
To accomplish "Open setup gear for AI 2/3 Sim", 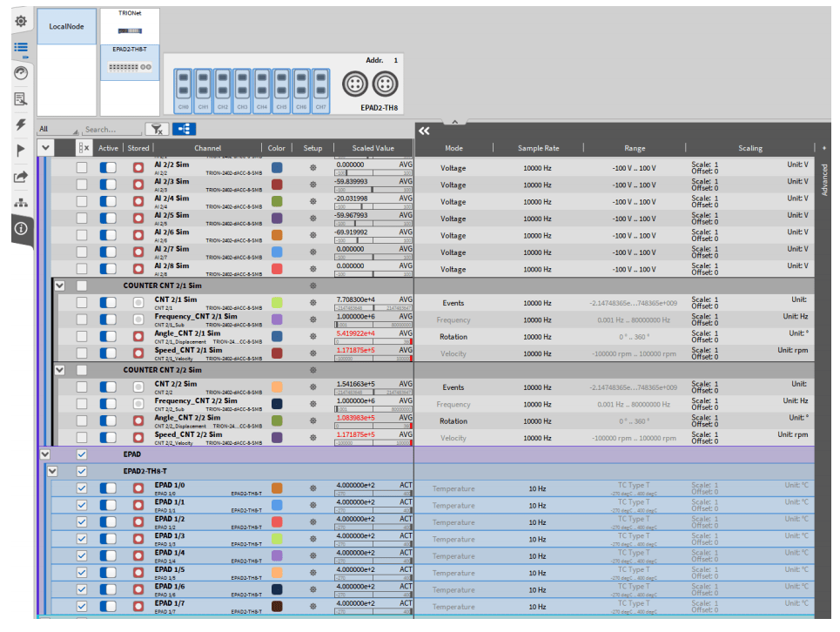I will (x=312, y=185).
